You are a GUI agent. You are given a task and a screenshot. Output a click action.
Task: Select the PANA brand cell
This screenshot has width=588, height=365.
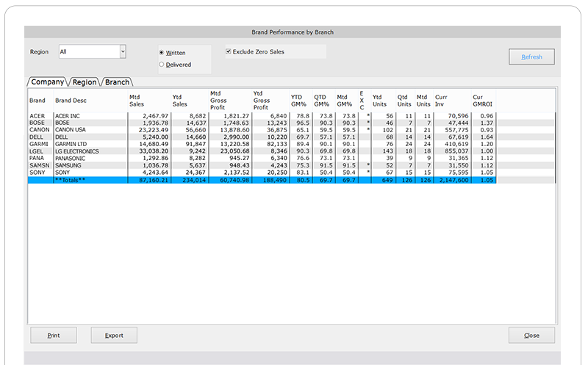coord(37,158)
